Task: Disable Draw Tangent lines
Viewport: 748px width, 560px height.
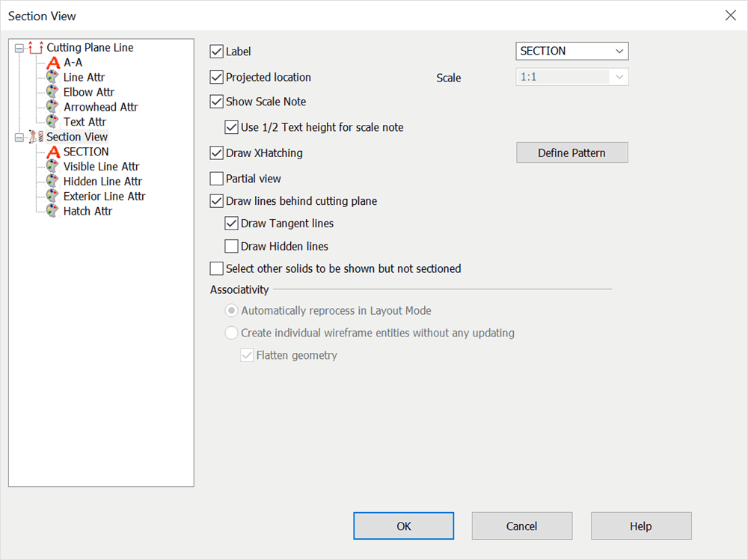Action: pos(231,224)
